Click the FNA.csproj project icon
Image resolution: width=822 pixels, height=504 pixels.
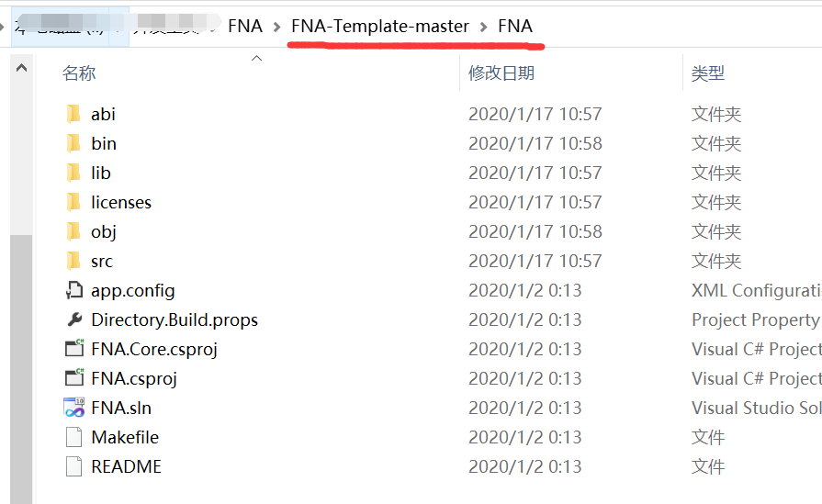[74, 378]
